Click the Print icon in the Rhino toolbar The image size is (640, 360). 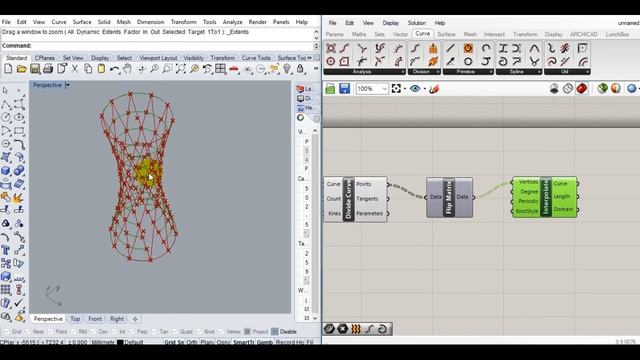click(x=48, y=69)
